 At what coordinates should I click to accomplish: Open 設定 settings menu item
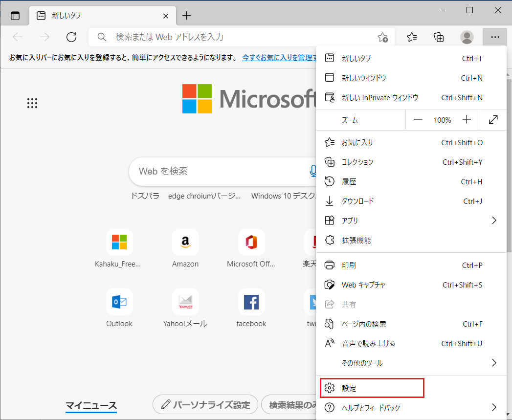point(411,388)
